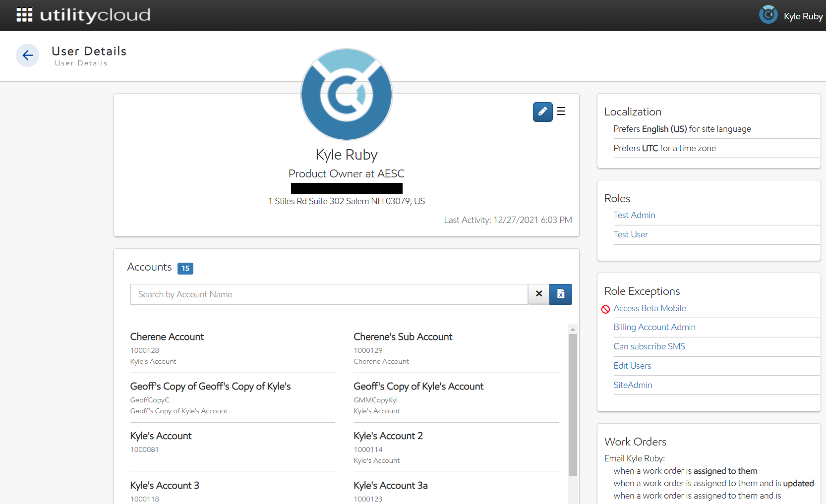This screenshot has height=504, width=826.
Task: Click the utilitycloud logo
Action: (95, 15)
